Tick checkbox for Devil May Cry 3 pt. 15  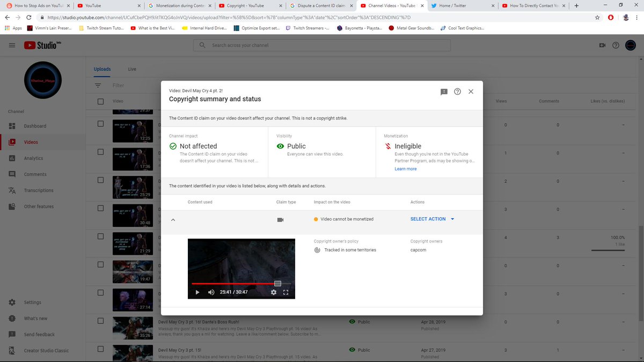tap(100, 349)
